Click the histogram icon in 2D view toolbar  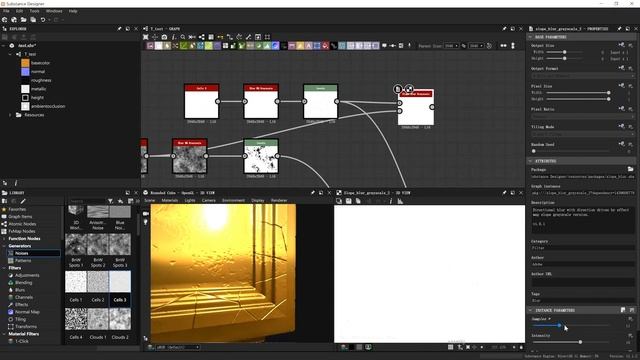(400, 201)
